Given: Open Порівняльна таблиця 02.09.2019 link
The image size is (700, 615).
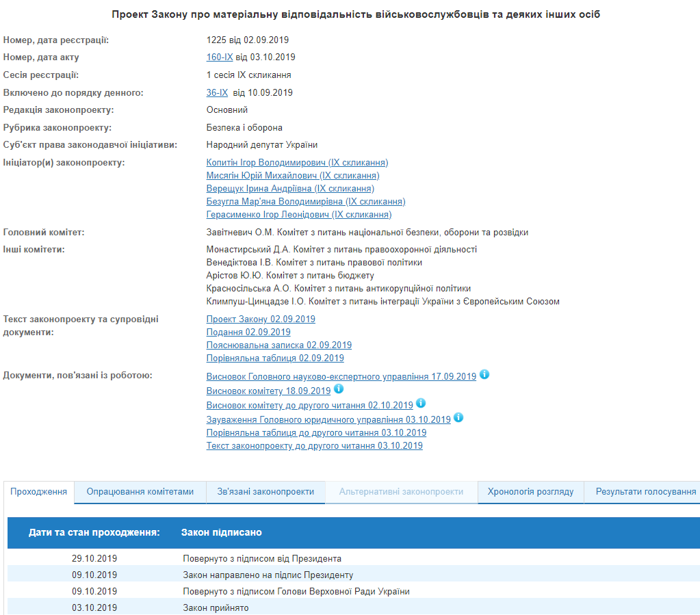Looking at the screenshot, I should (275, 358).
